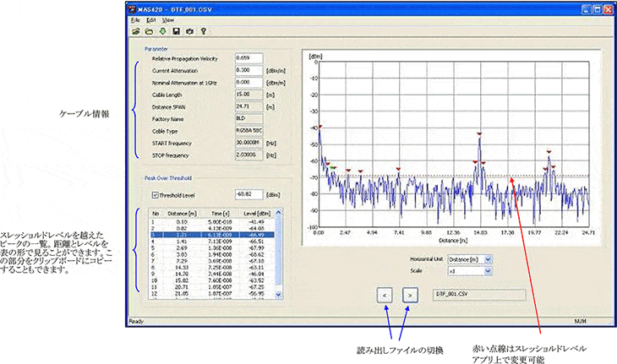Select peak row 5 with distance 2.69

[211, 248]
